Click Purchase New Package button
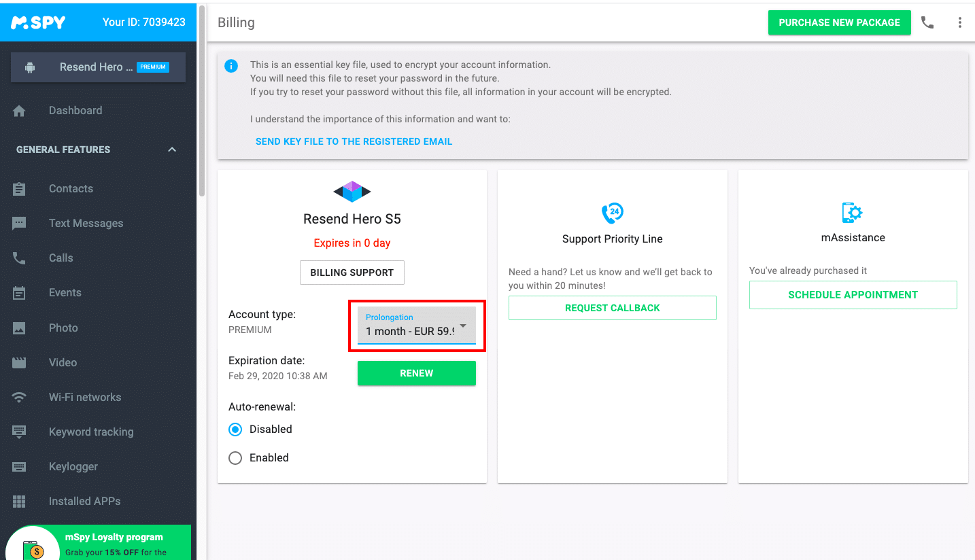This screenshot has height=560, width=975. [839, 22]
